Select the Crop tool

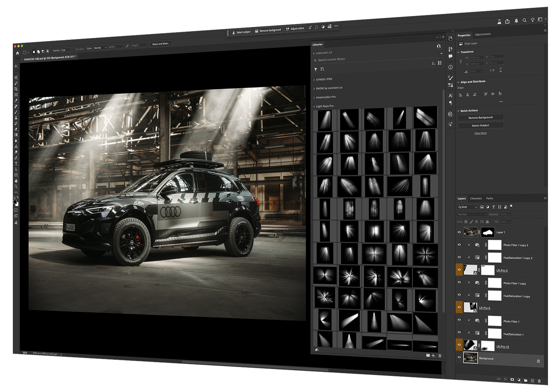pos(16,89)
